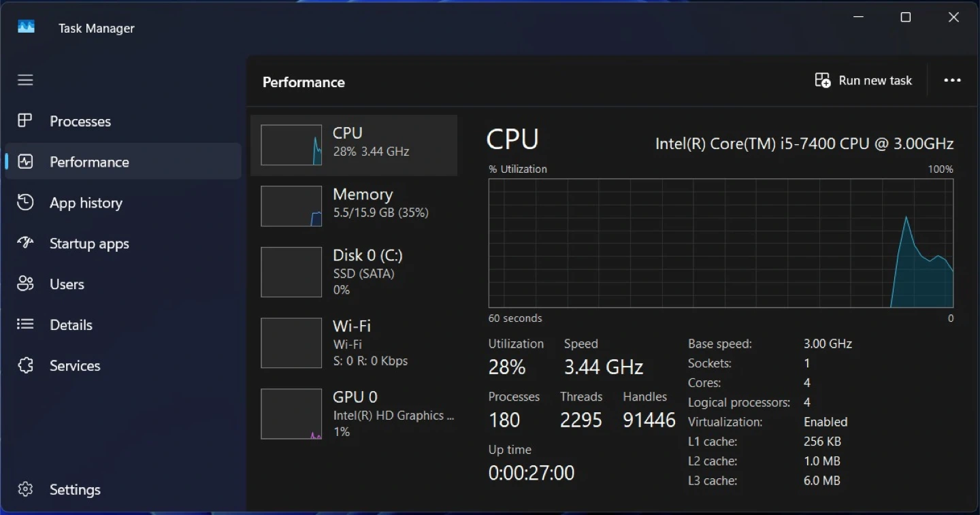Screen dimensions: 980x515
Task: Click the Intel Core i5-7400 CPU name
Action: 804,144
